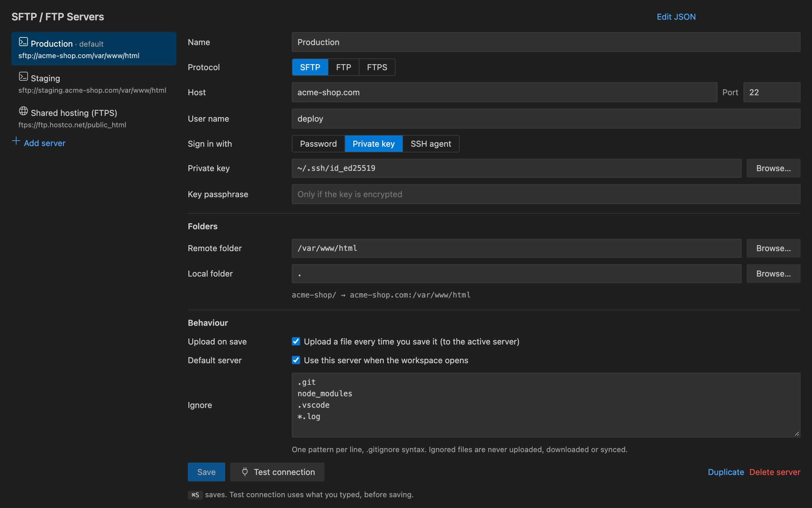
Task: Click the Remote folder input field
Action: (x=516, y=248)
